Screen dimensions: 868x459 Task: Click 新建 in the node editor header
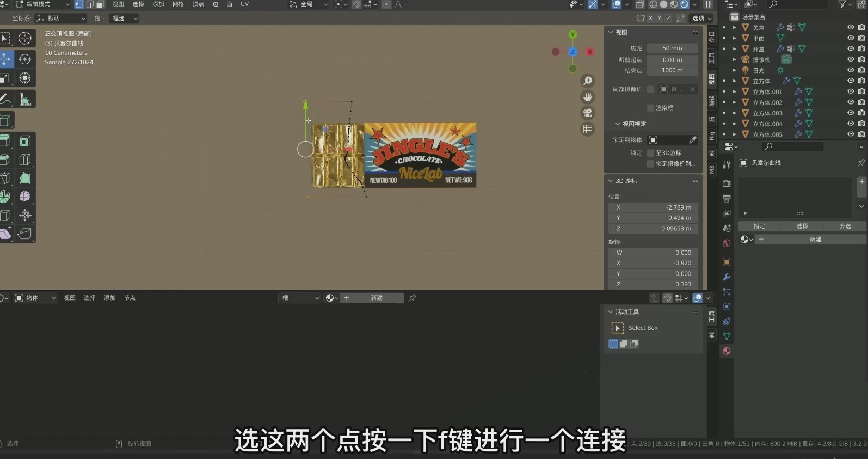[x=372, y=298]
